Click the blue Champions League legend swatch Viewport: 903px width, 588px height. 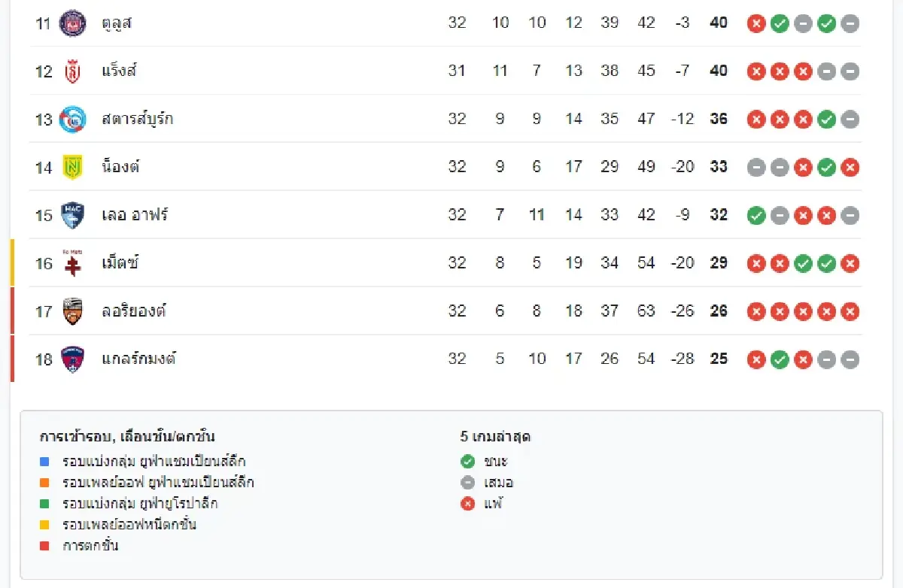click(44, 462)
